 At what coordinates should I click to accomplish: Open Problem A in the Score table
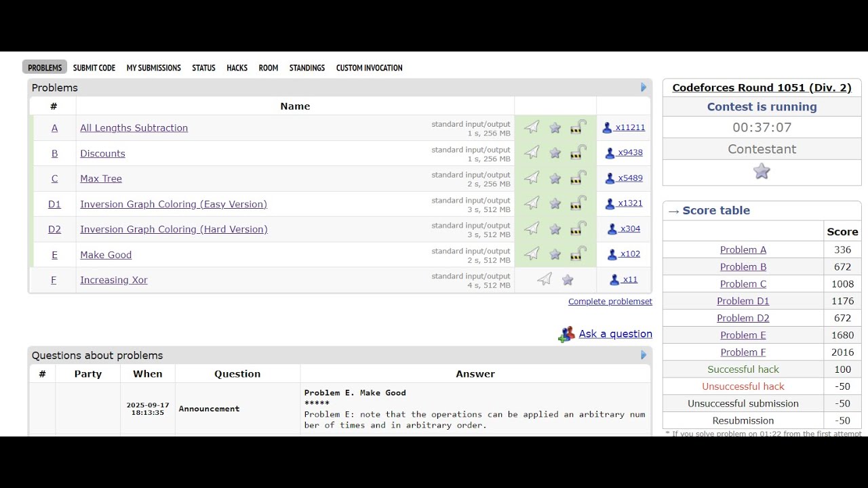point(743,250)
